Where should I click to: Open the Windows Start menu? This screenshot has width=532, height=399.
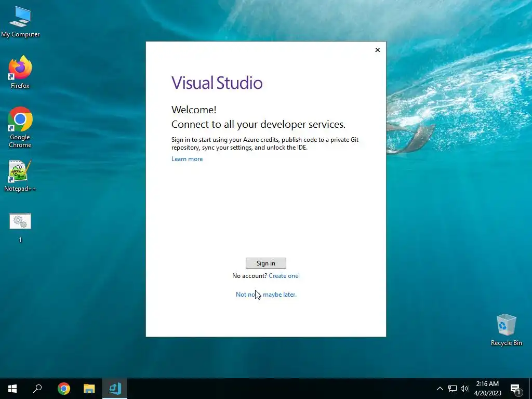pos(12,389)
